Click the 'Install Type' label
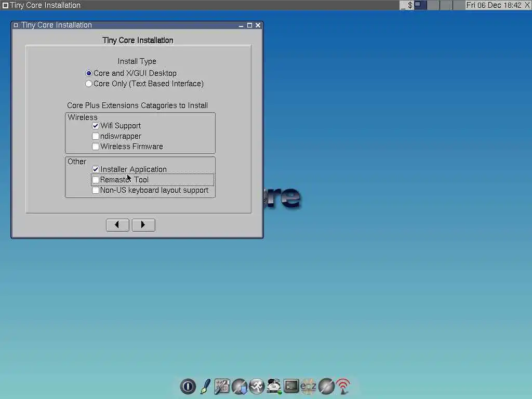The width and height of the screenshot is (532, 399). click(x=137, y=61)
